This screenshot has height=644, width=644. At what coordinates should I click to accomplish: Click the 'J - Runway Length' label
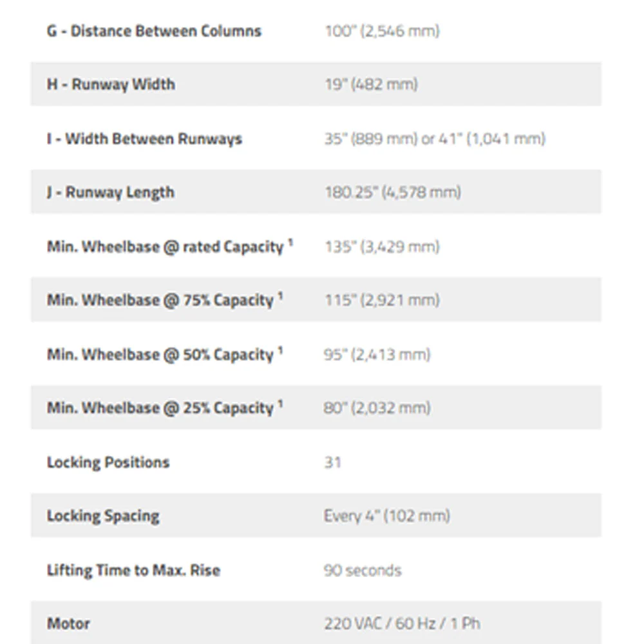coord(111,192)
